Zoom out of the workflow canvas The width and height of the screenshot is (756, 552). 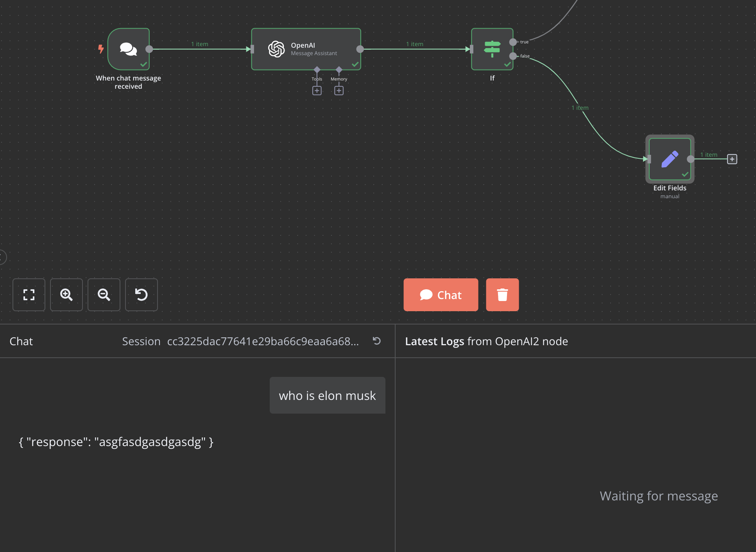104,295
